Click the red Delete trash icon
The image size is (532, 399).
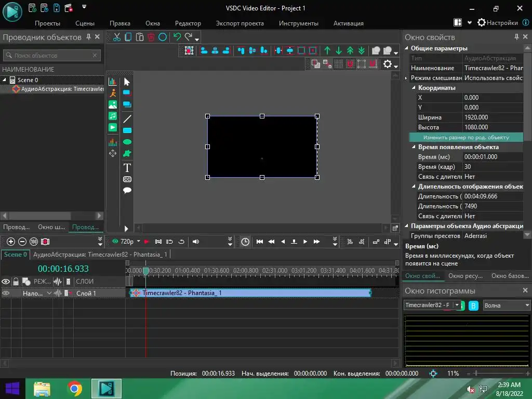pyautogui.click(x=151, y=37)
